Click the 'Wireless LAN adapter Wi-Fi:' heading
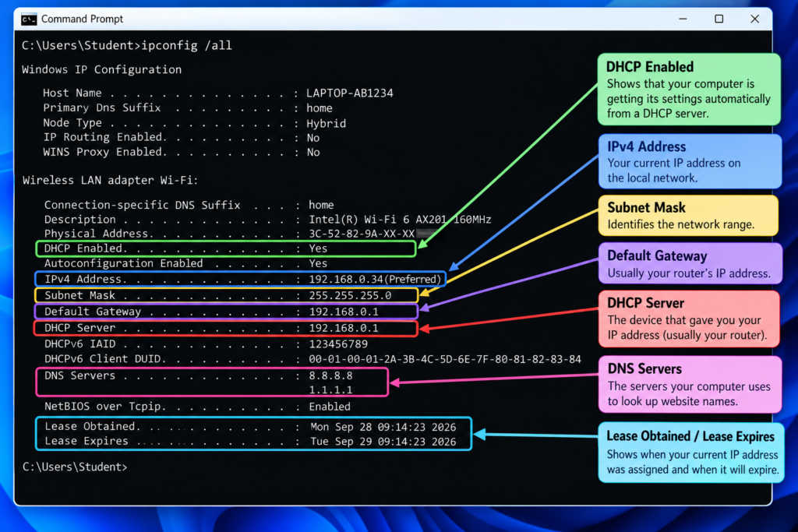 click(x=110, y=180)
